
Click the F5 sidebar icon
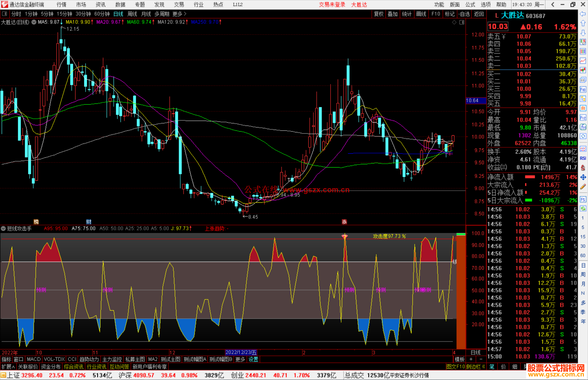click(583, 199)
